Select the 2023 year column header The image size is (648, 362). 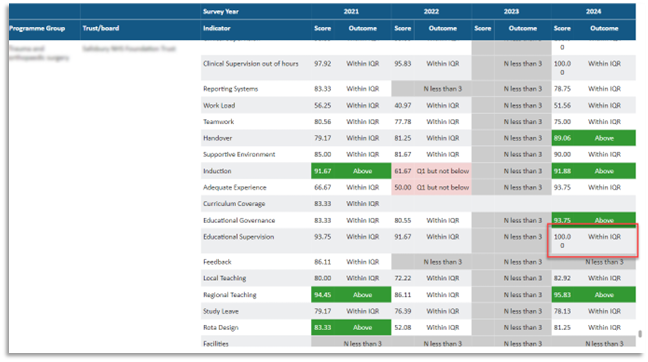click(511, 12)
